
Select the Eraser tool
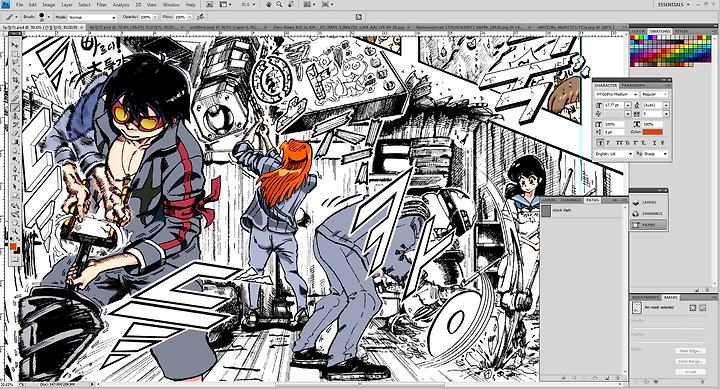[x=15, y=133]
